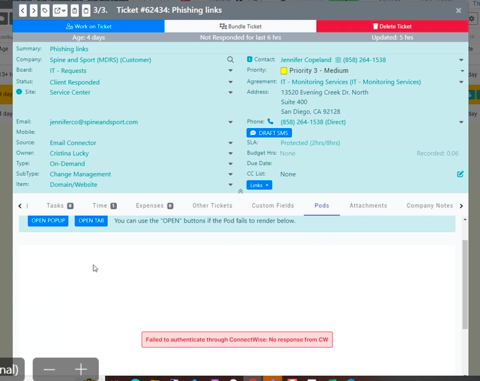Click the OPEN POPUP button
Viewport: 480px width, 381px height.
[48, 221]
